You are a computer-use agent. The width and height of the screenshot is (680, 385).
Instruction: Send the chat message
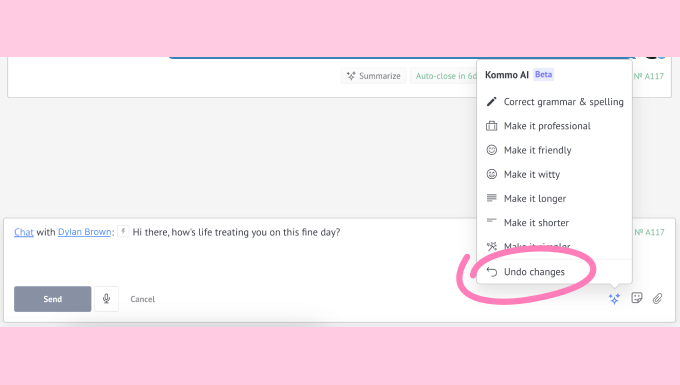pos(52,299)
